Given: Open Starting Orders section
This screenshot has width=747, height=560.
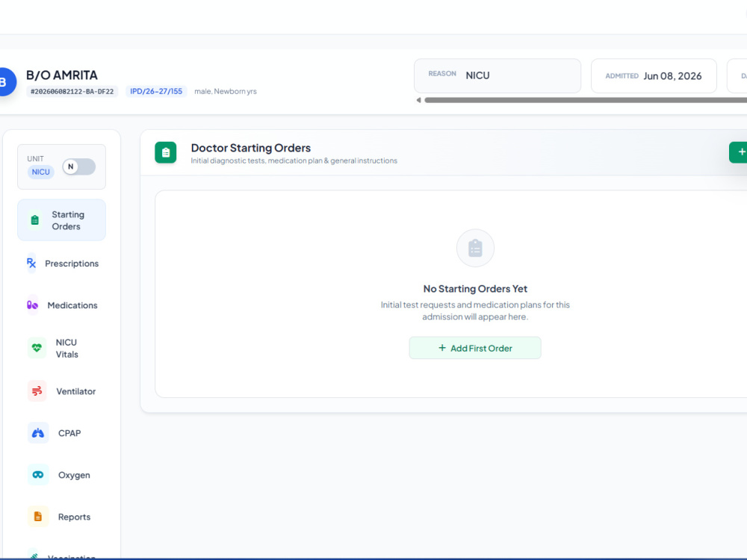Looking at the screenshot, I should pos(61,220).
